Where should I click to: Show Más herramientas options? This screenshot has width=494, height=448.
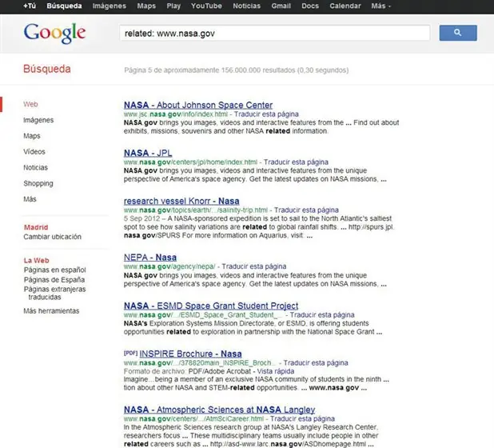[x=51, y=311]
